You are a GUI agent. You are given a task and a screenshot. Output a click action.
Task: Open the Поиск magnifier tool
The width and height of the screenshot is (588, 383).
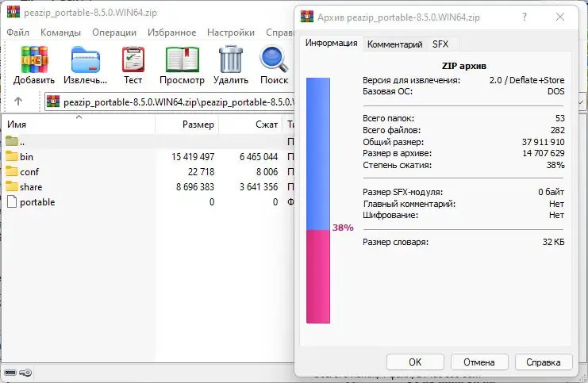274,59
